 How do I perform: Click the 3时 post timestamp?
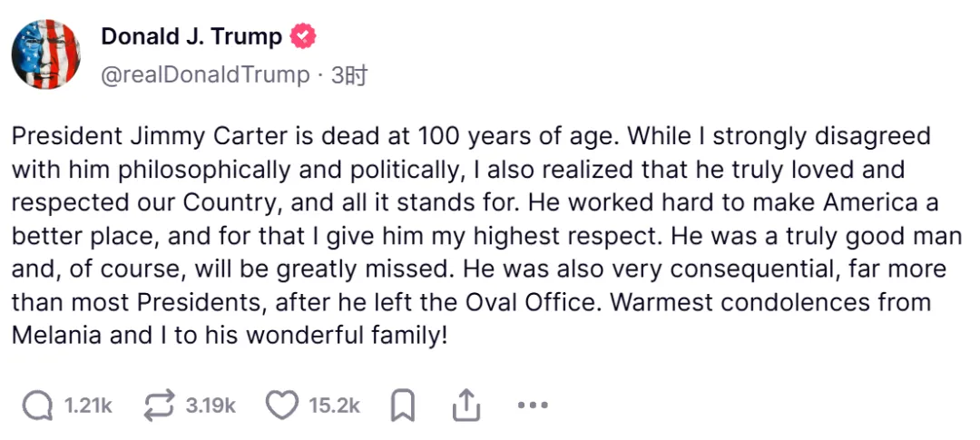[349, 75]
